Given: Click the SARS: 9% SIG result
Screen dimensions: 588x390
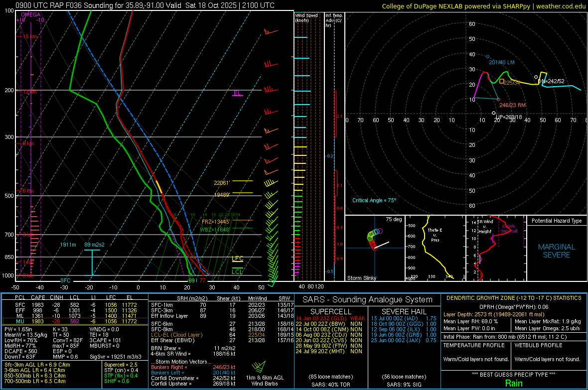Looking at the screenshot, I should point(404,385).
